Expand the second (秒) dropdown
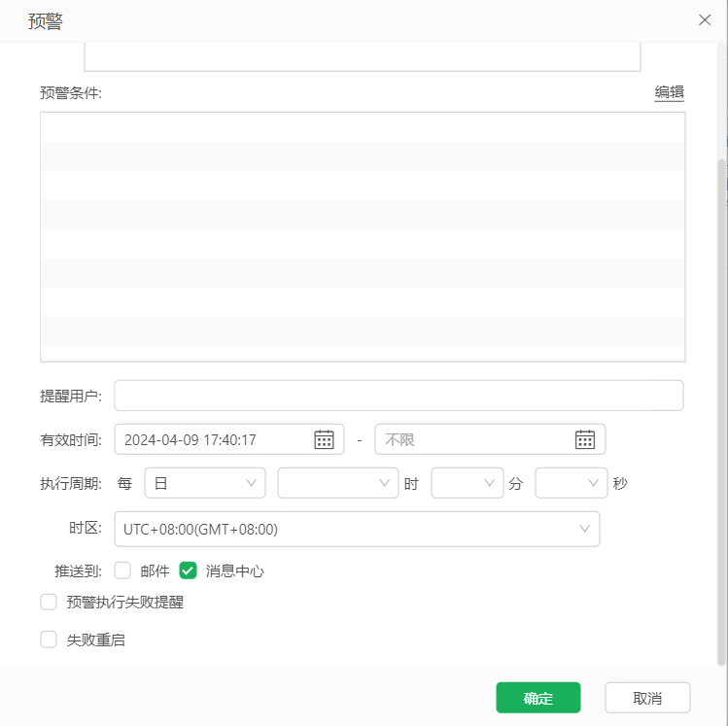This screenshot has height=726, width=728. click(572, 483)
